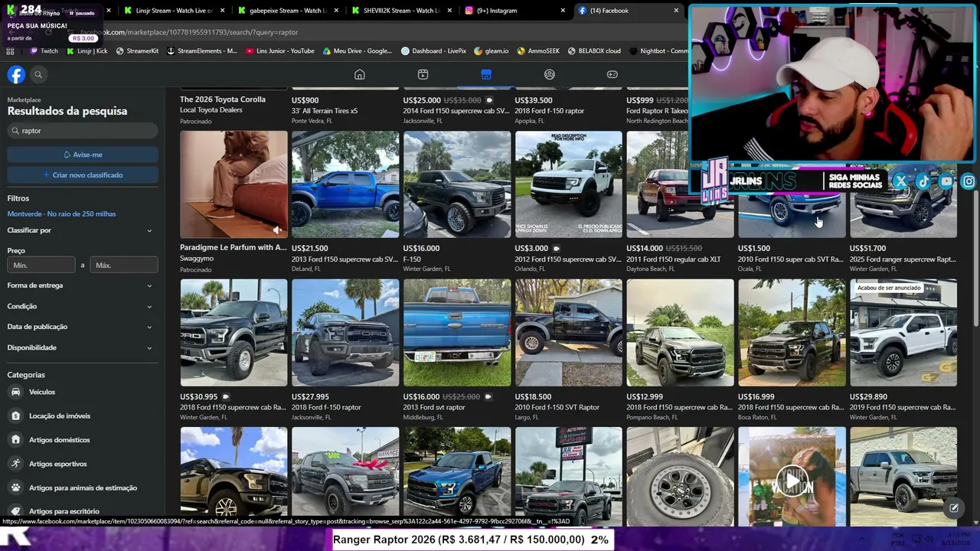This screenshot has width=980, height=551.
Task: Click the Marketplace search field containing raptor
Action: coord(83,131)
